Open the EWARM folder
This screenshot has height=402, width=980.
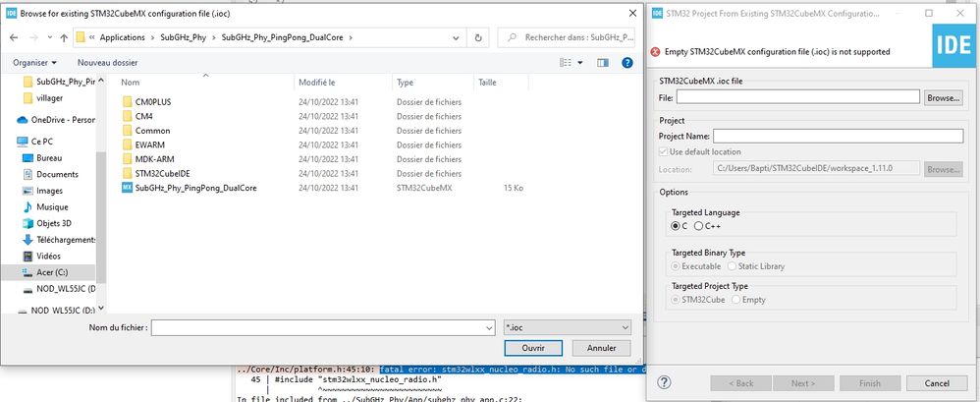tap(150, 145)
